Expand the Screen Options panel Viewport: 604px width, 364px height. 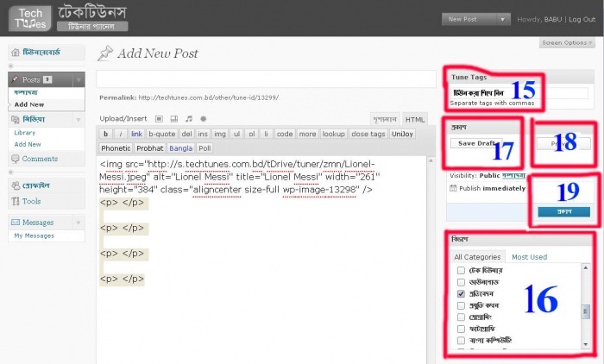(567, 43)
